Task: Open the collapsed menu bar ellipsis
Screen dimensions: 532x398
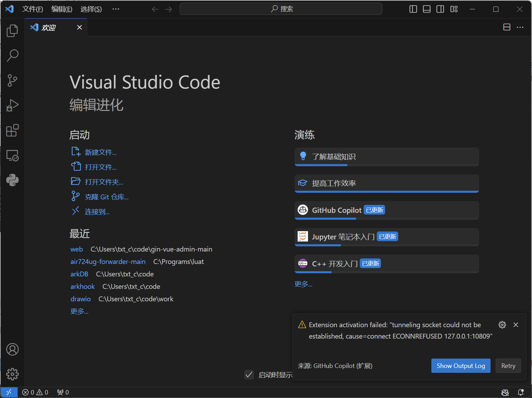Action: click(116, 9)
